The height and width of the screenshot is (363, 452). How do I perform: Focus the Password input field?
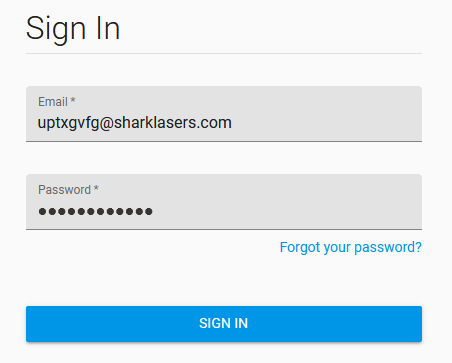(224, 202)
